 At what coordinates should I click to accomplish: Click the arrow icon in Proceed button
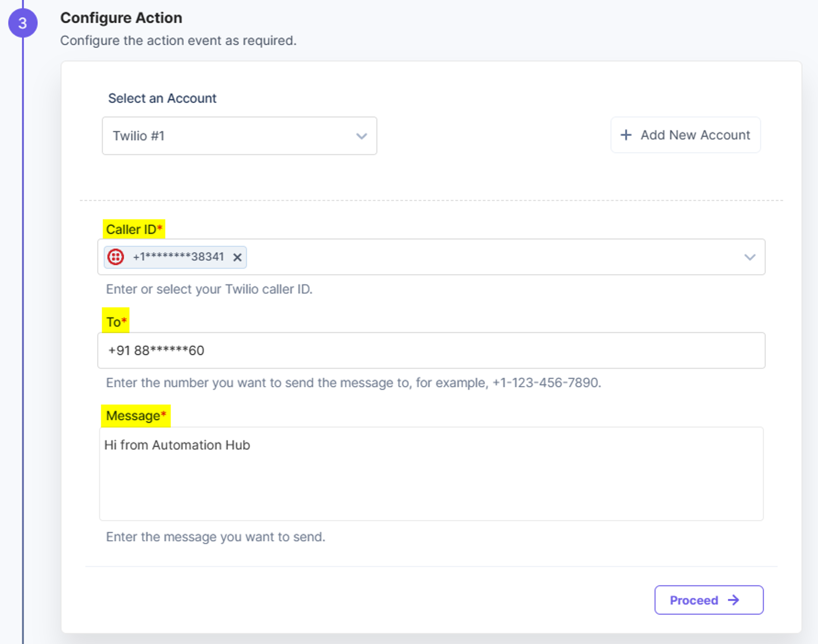click(x=733, y=600)
